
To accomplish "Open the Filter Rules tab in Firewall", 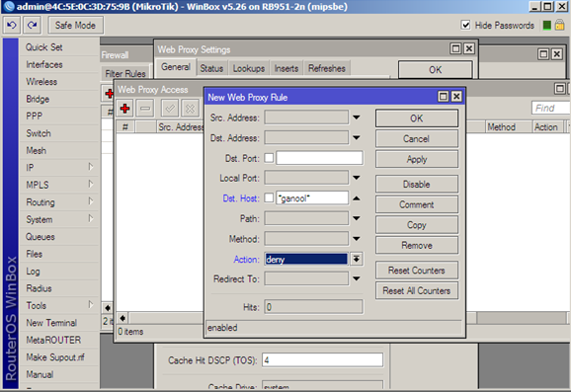I will (125, 73).
